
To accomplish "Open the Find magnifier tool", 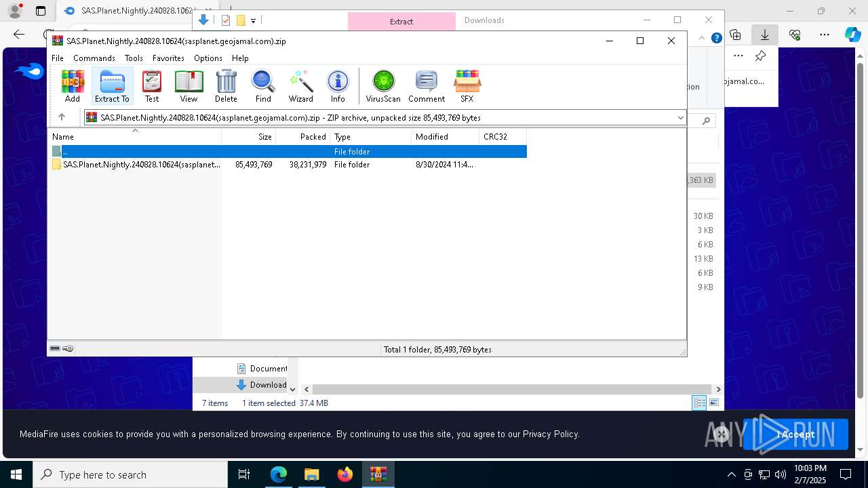I will click(x=263, y=86).
